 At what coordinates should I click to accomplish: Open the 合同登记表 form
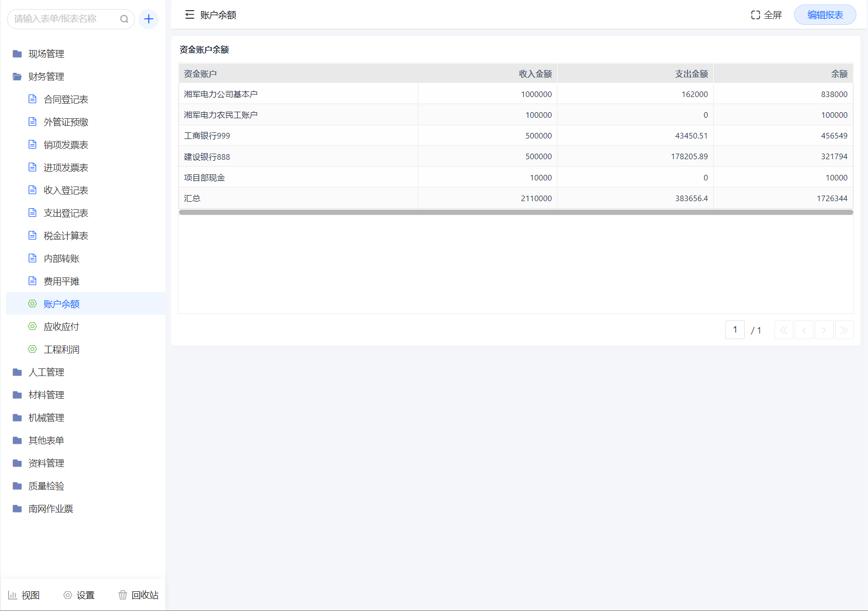[66, 99]
